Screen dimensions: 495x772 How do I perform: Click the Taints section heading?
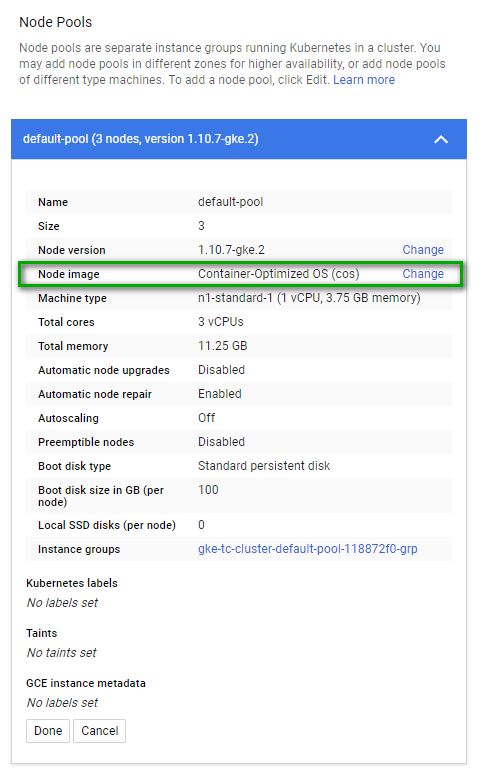[x=41, y=633]
